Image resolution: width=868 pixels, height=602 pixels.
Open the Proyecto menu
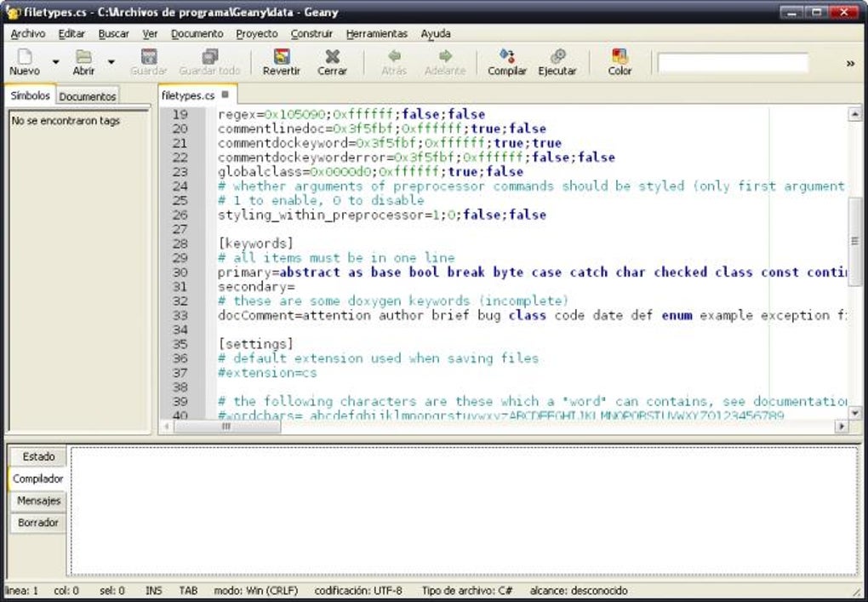point(257,34)
